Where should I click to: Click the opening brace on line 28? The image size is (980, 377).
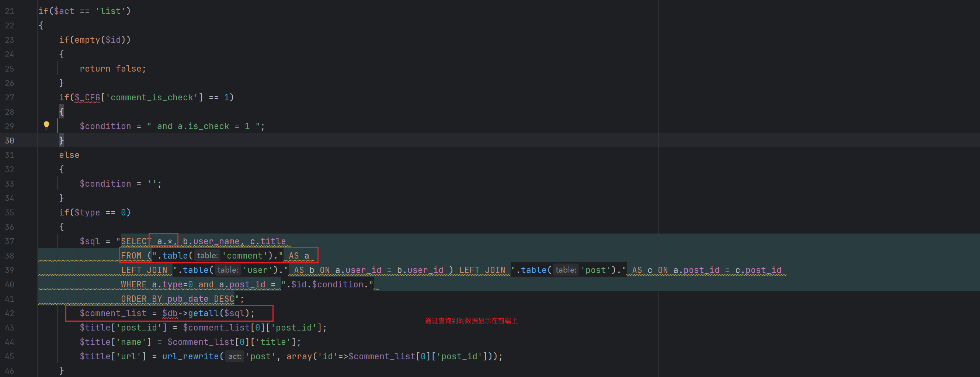point(61,112)
